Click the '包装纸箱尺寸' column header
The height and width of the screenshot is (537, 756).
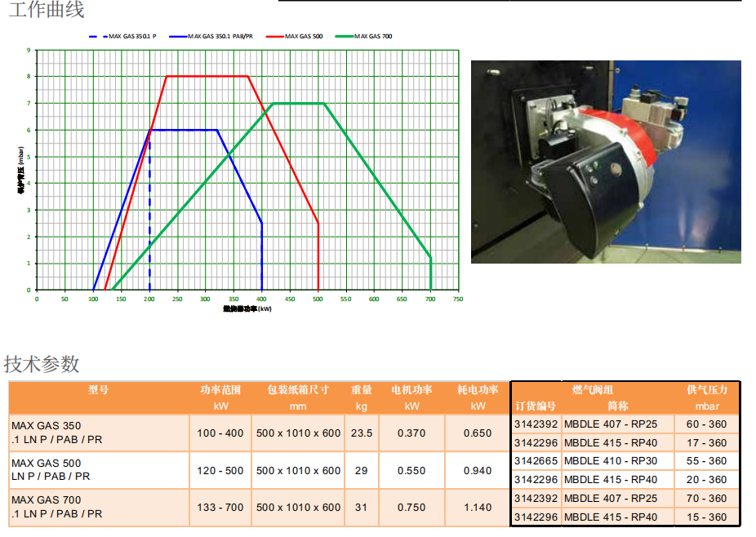pos(298,390)
